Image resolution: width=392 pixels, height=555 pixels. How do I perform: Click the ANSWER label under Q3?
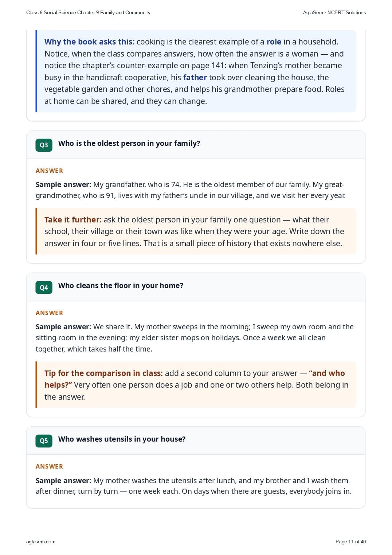(50, 171)
